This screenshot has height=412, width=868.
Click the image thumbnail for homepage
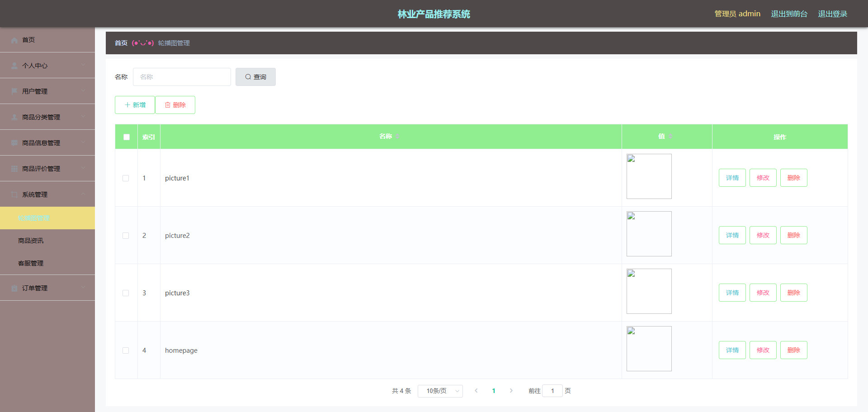pyautogui.click(x=649, y=349)
